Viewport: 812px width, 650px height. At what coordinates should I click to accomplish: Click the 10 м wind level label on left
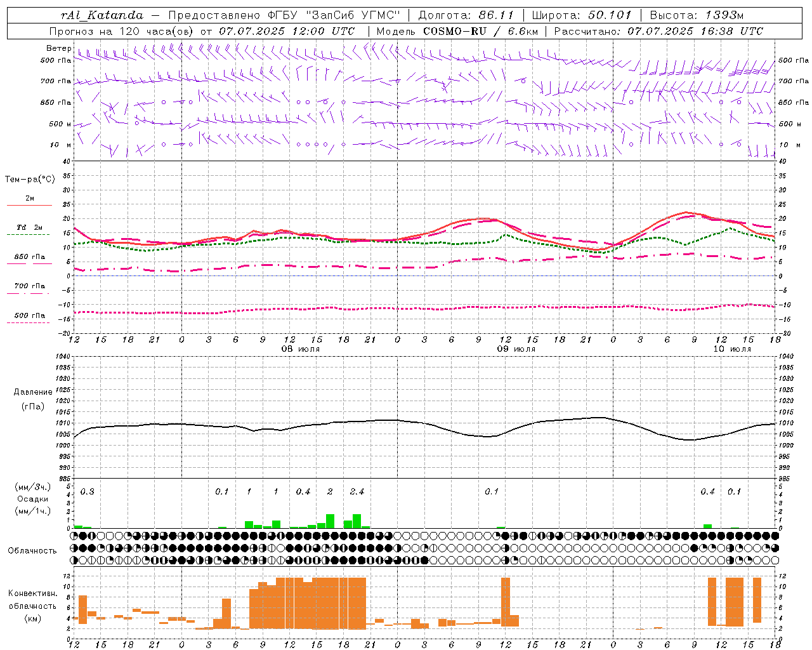coord(61,145)
